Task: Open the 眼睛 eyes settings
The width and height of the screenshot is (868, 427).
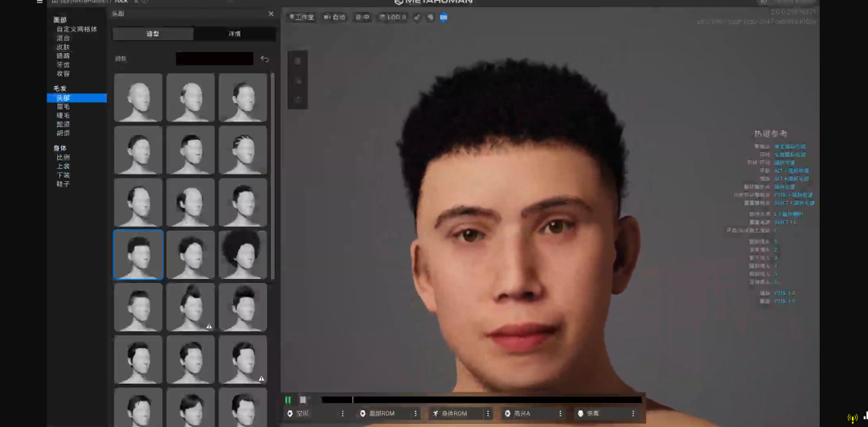Action: tap(63, 55)
